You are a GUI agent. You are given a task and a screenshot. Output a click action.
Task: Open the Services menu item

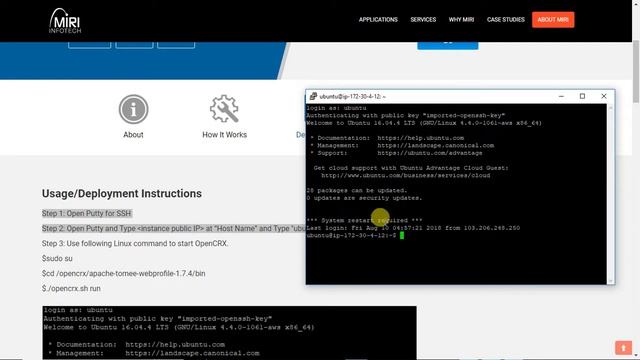click(423, 20)
